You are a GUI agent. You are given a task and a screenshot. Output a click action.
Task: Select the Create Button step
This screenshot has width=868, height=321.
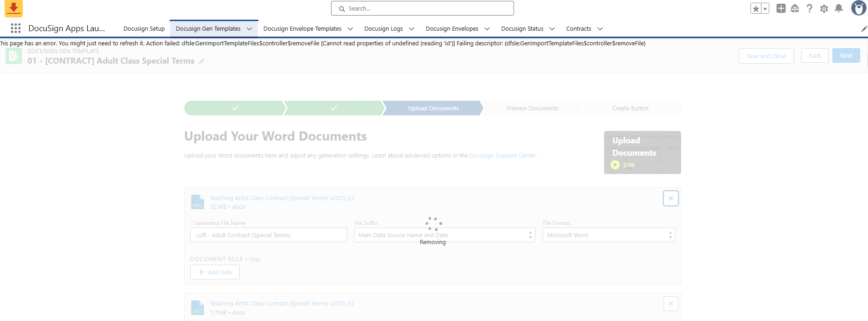point(630,108)
